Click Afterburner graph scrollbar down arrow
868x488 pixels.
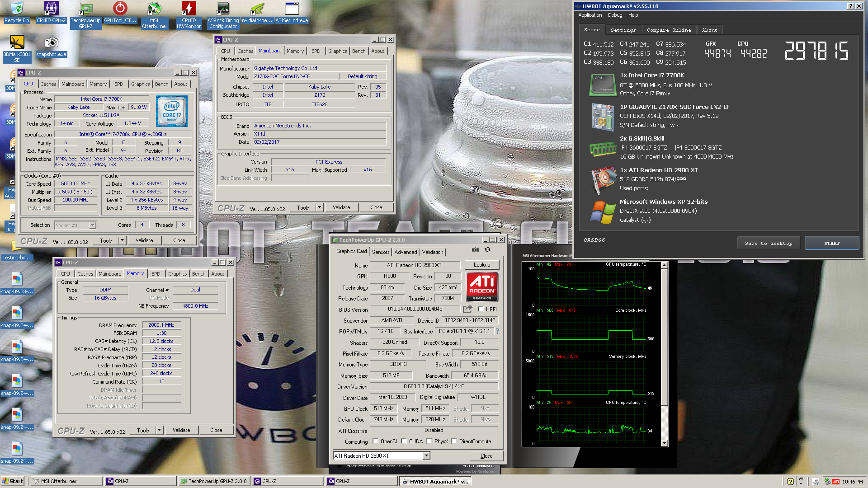click(x=665, y=444)
